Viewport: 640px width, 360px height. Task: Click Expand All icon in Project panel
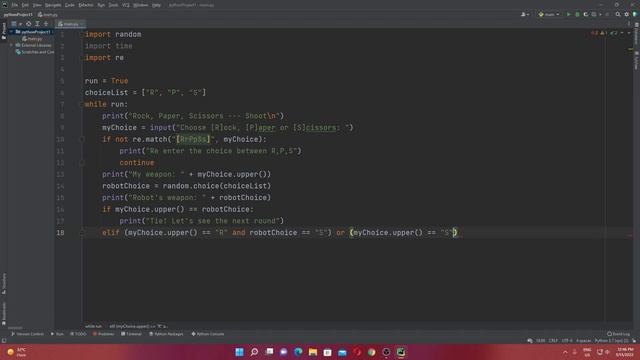click(x=37, y=24)
